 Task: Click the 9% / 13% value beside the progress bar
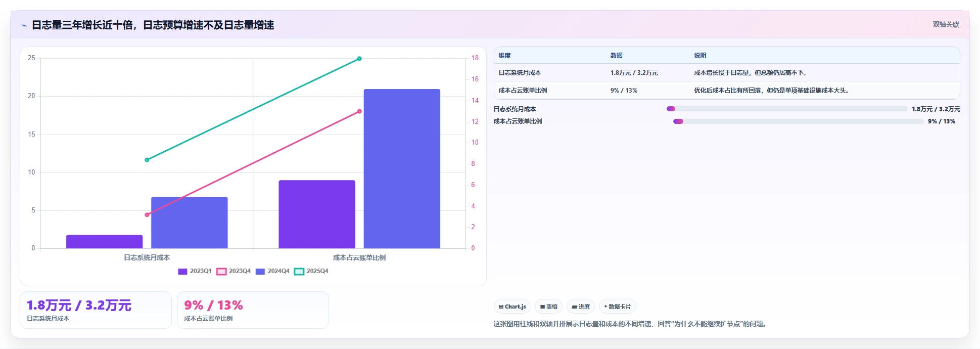(942, 121)
